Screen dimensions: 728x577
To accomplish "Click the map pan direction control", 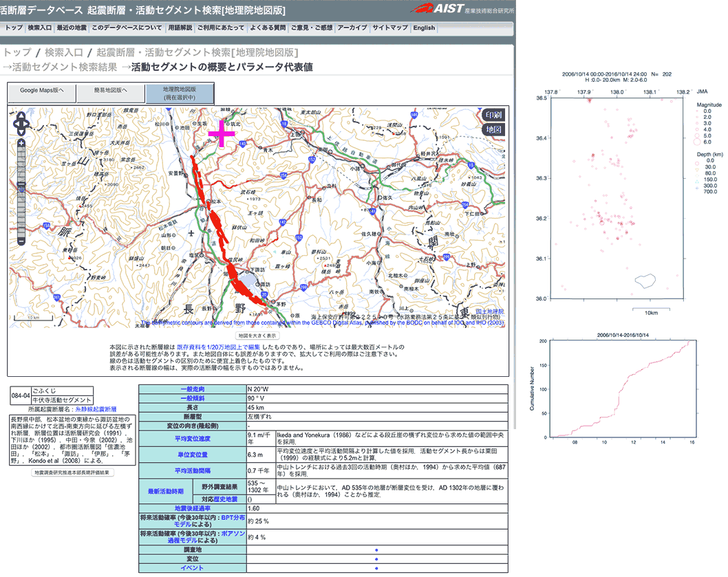I will [x=21, y=122].
